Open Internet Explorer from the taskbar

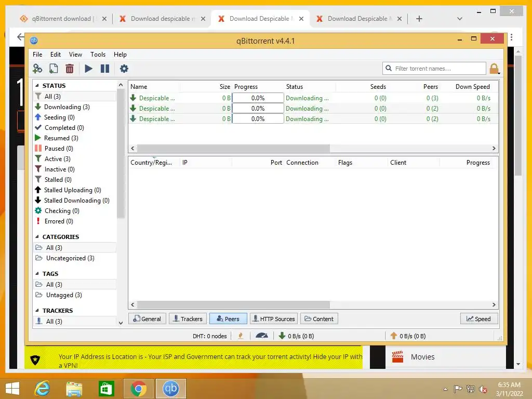[43, 389]
